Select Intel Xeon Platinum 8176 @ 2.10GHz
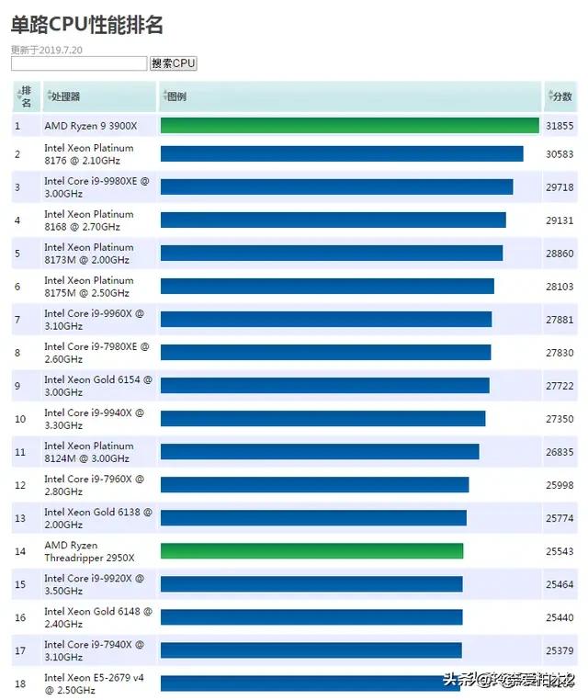 pos(89,154)
